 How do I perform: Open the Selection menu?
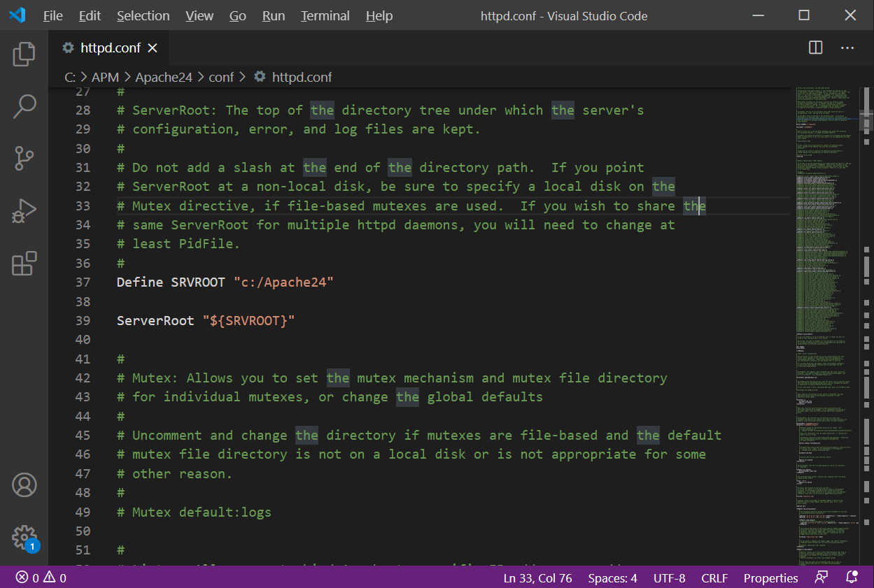point(143,15)
